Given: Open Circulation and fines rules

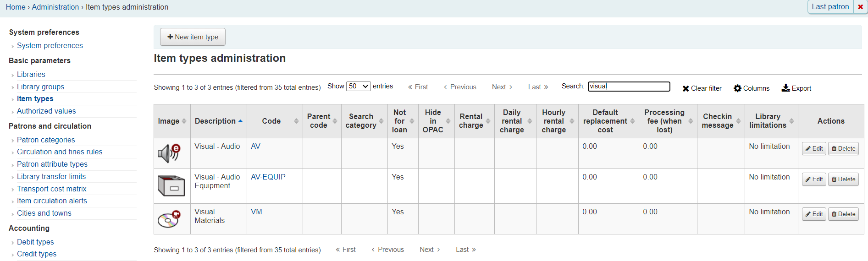Looking at the screenshot, I should point(60,152).
